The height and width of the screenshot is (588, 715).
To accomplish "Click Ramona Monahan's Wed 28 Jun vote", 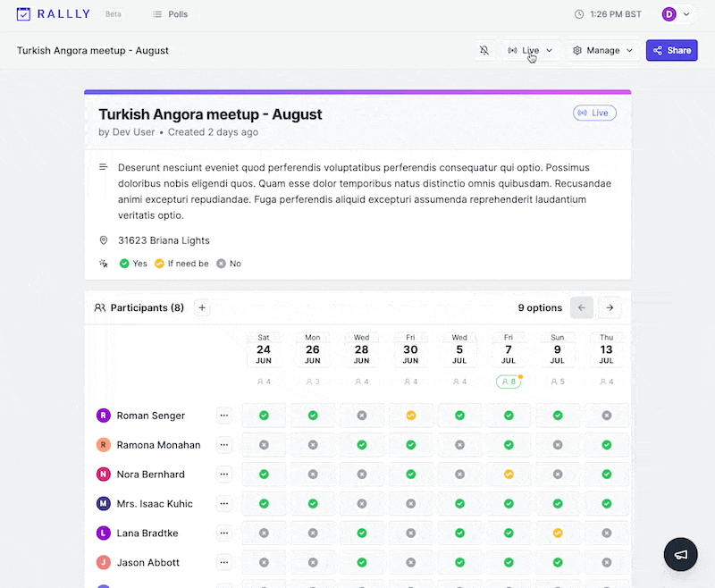I will click(361, 445).
